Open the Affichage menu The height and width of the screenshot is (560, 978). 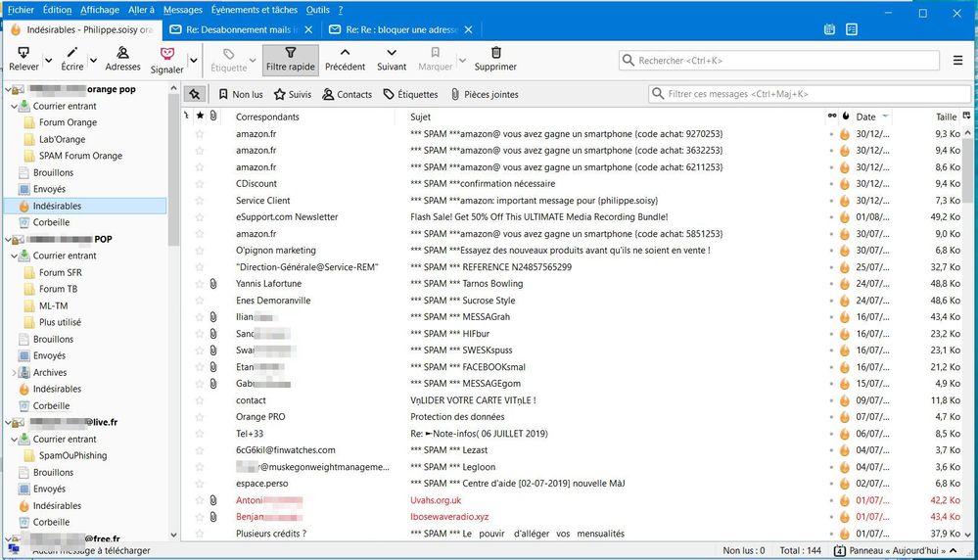click(99, 10)
